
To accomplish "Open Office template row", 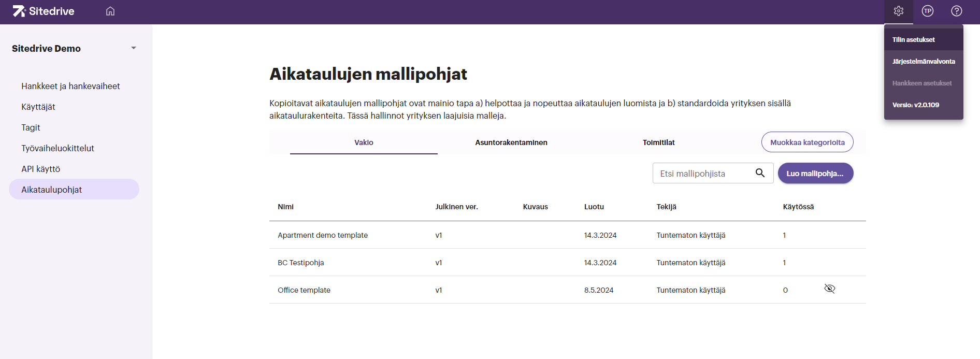I will tap(567, 290).
